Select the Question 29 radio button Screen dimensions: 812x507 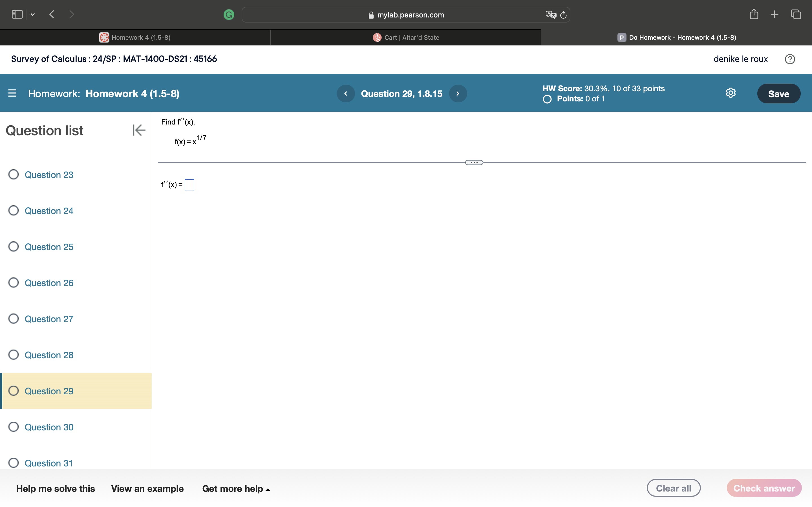pyautogui.click(x=14, y=391)
